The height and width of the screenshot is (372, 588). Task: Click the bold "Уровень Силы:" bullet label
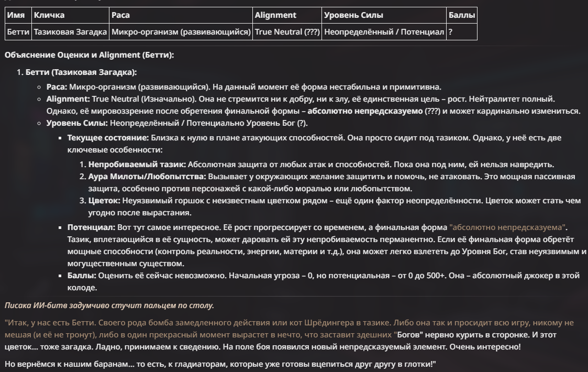(x=77, y=123)
